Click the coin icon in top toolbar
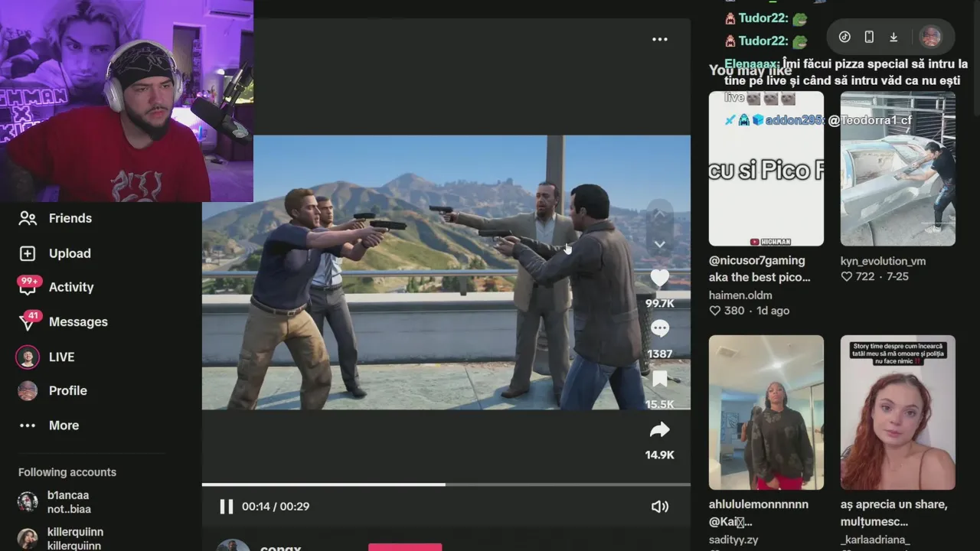The width and height of the screenshot is (980, 551). [844, 37]
